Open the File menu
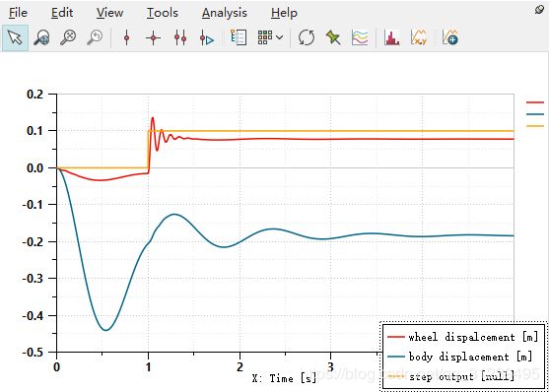The height and width of the screenshot is (392, 549). (18, 13)
